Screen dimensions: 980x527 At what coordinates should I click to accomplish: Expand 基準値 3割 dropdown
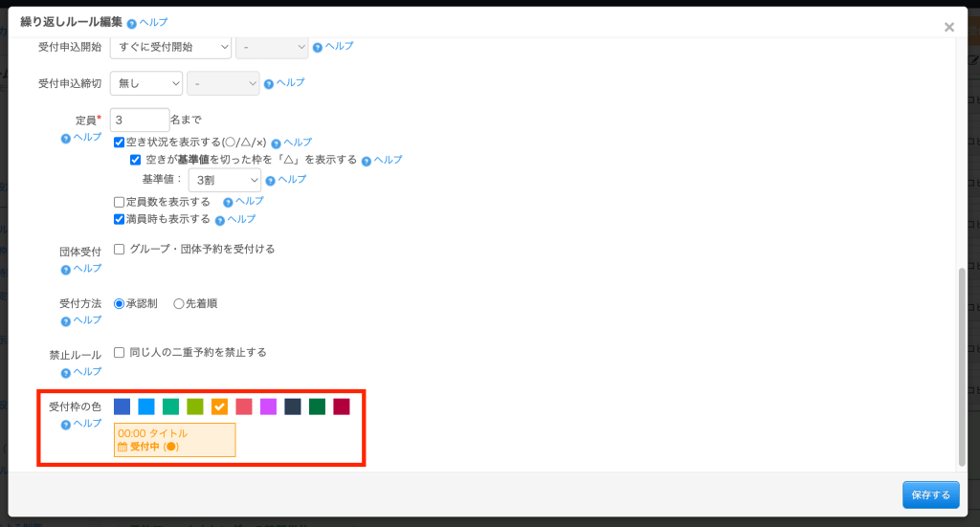click(225, 180)
